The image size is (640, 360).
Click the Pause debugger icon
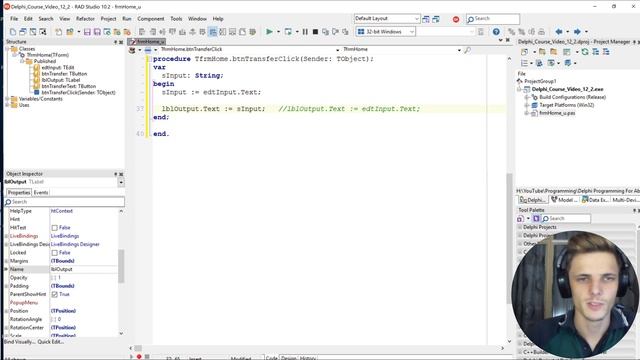click(305, 31)
